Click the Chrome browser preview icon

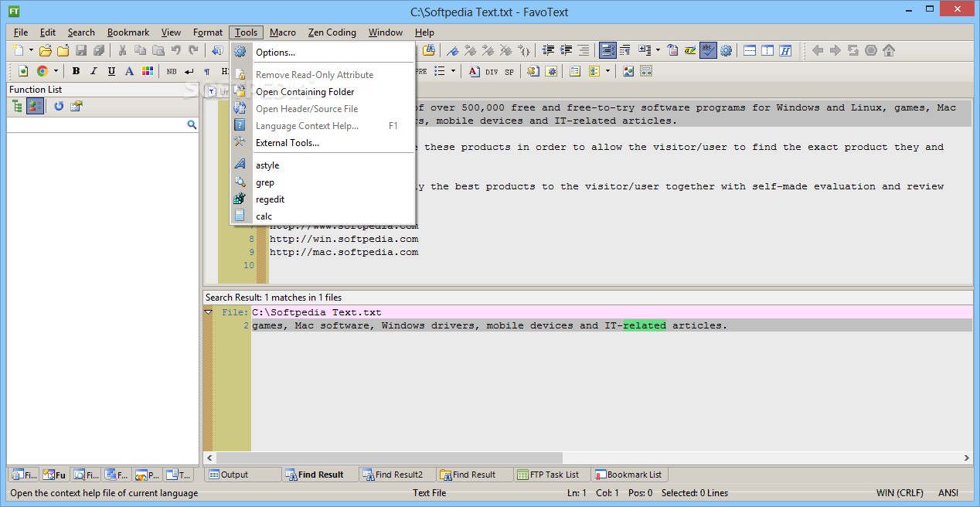(x=42, y=71)
